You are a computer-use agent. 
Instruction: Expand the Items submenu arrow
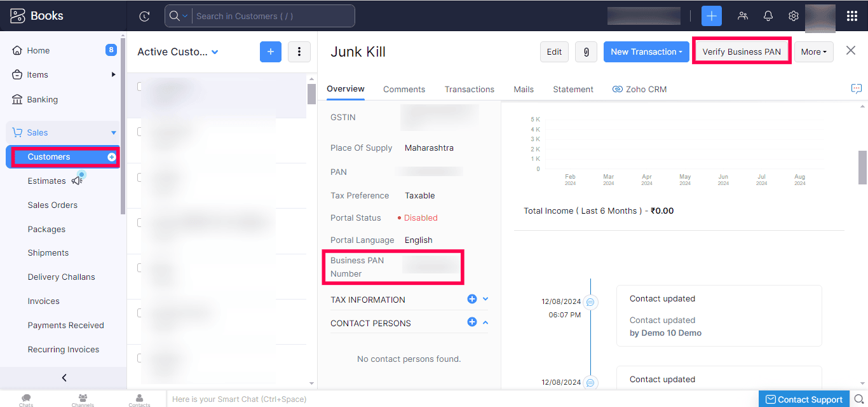(x=114, y=74)
